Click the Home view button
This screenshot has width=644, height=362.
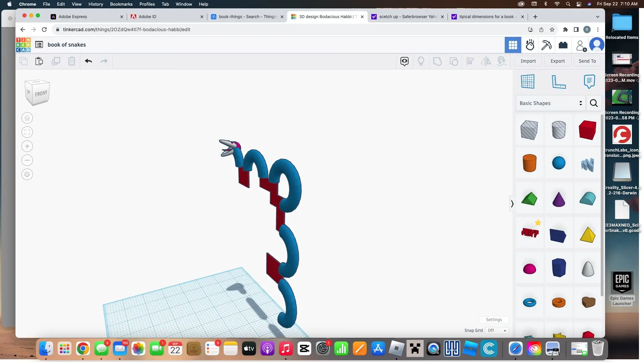[27, 118]
